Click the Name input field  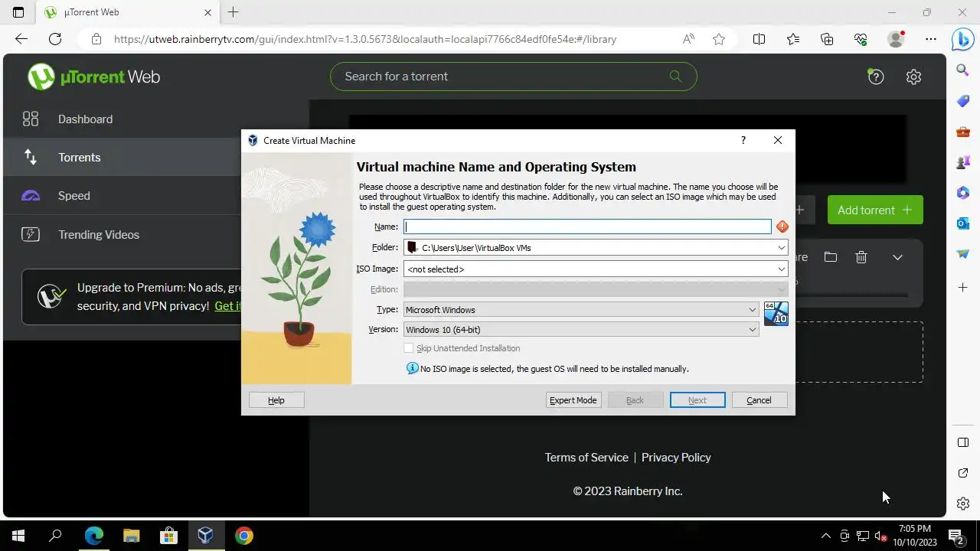point(587,227)
